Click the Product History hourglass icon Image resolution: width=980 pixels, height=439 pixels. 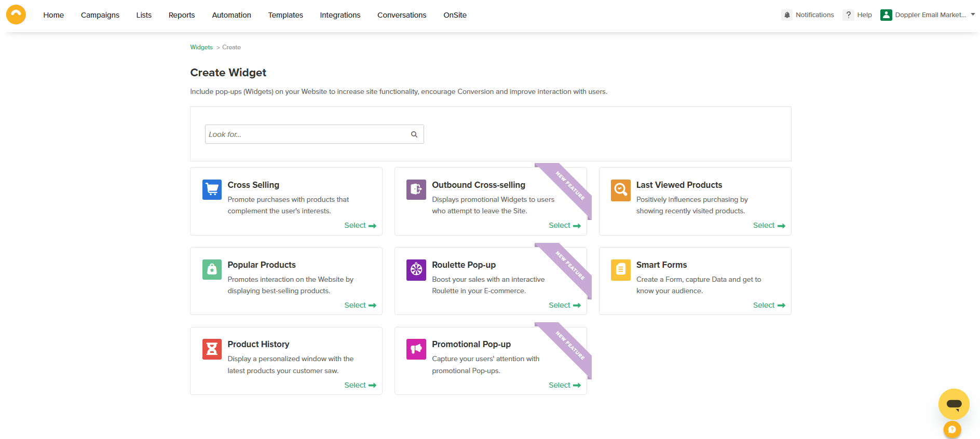point(212,349)
